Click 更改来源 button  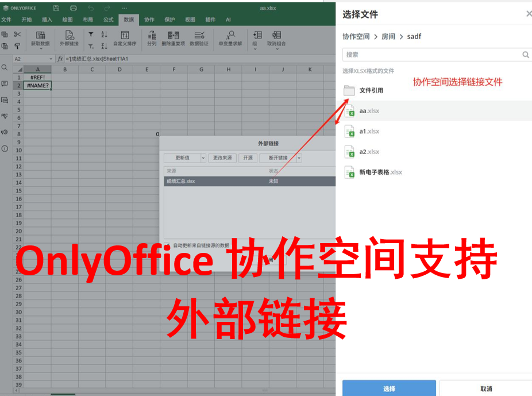222,158
